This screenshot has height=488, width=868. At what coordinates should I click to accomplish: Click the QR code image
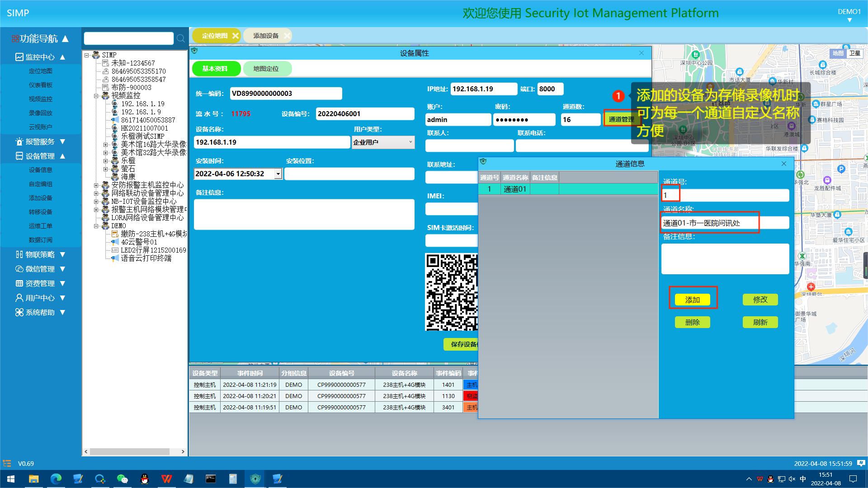451,292
